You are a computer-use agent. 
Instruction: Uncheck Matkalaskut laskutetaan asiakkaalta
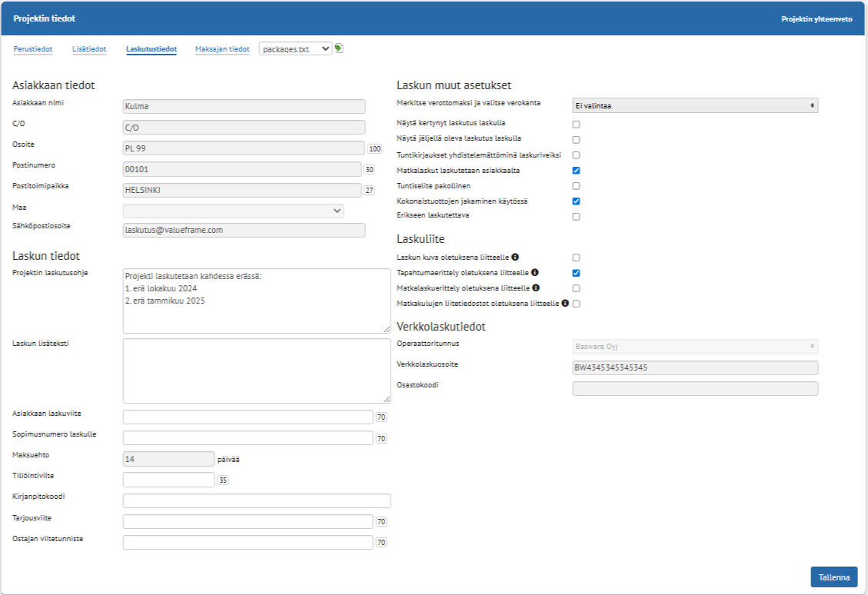coord(577,171)
